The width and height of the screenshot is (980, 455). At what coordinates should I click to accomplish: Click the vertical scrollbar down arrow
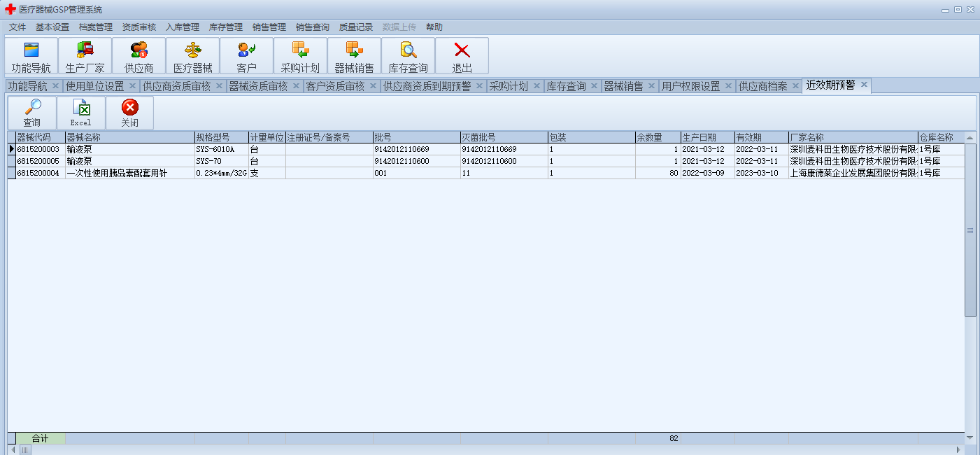coord(970,437)
